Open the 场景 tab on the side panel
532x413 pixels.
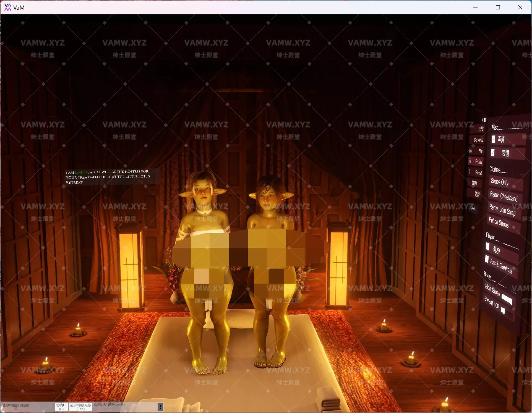[477, 194]
